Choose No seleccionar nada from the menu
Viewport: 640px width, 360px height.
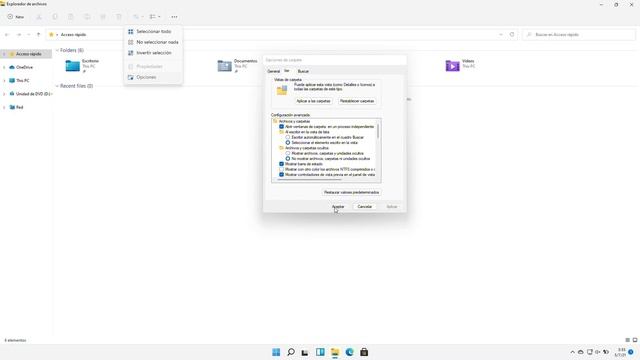point(153,42)
